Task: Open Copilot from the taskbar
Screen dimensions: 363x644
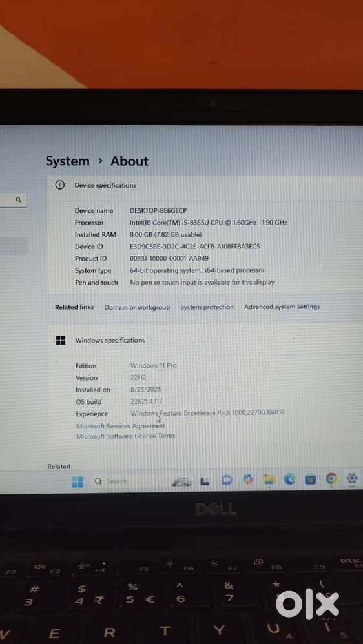Action: coord(248,479)
